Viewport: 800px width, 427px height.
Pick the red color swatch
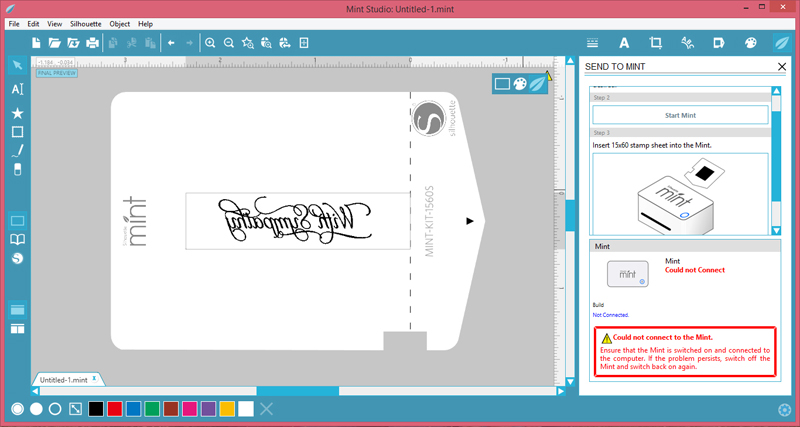click(115, 409)
